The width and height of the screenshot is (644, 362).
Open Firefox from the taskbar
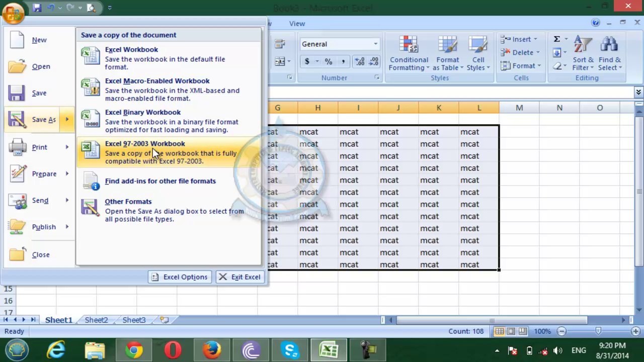212,350
